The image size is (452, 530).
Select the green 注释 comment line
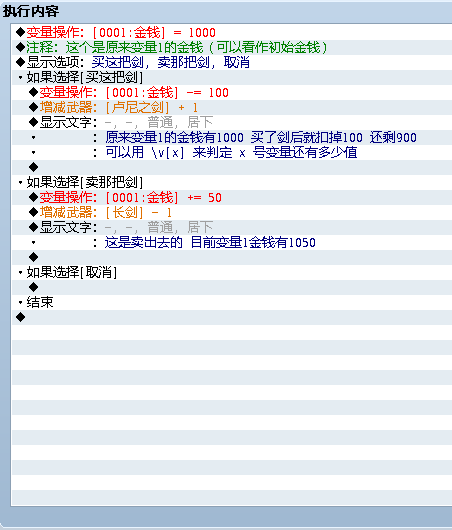click(x=232, y=48)
